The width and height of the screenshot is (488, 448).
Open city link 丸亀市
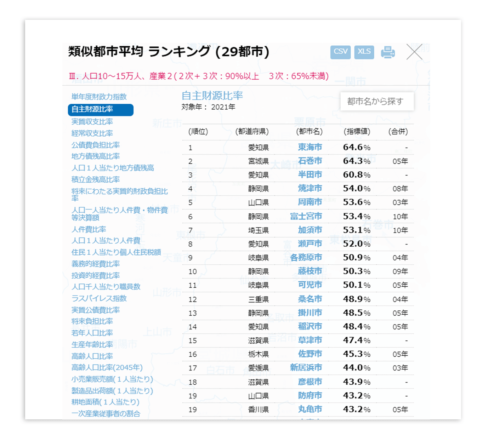click(310, 409)
